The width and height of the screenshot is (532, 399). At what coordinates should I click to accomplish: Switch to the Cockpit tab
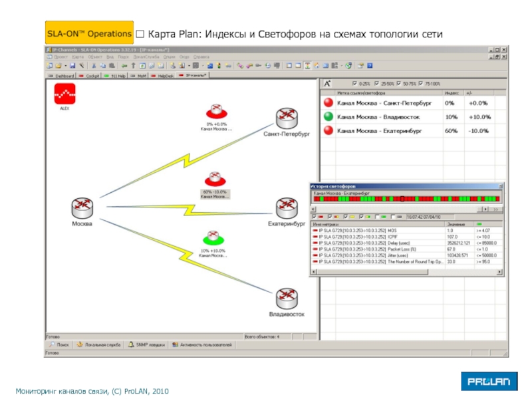pos(89,76)
